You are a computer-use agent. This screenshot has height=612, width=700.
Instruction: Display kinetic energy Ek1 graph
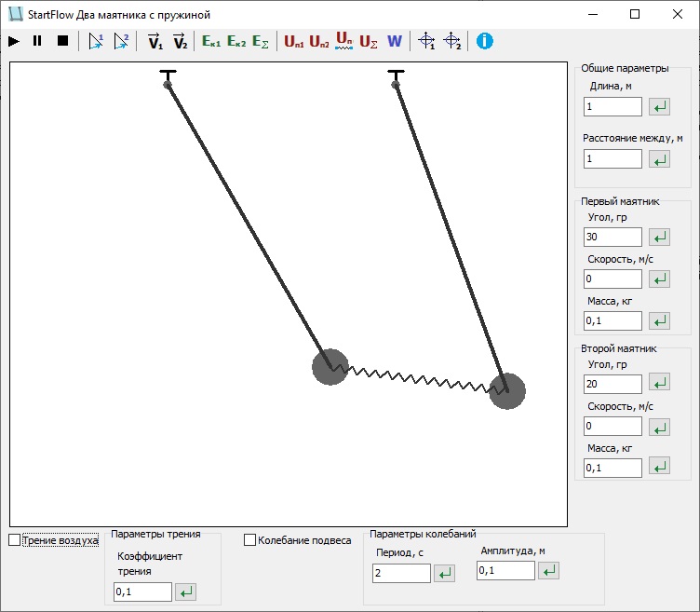click(211, 42)
